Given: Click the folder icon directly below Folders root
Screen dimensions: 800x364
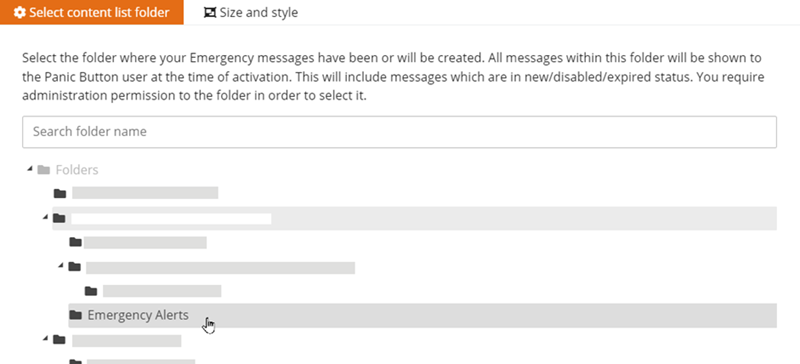Looking at the screenshot, I should (60, 193).
